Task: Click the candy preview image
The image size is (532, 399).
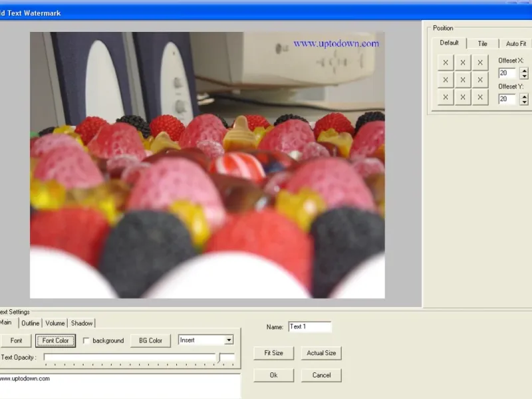Action: coord(207,165)
